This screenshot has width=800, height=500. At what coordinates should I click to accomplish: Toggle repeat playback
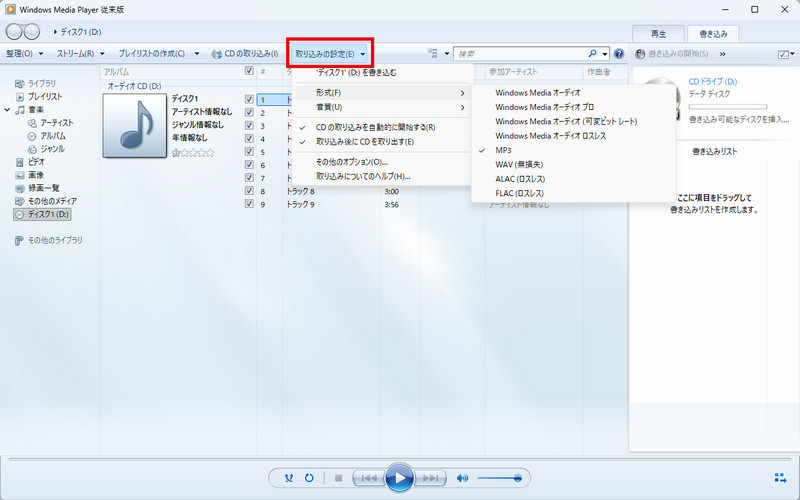coord(309,478)
